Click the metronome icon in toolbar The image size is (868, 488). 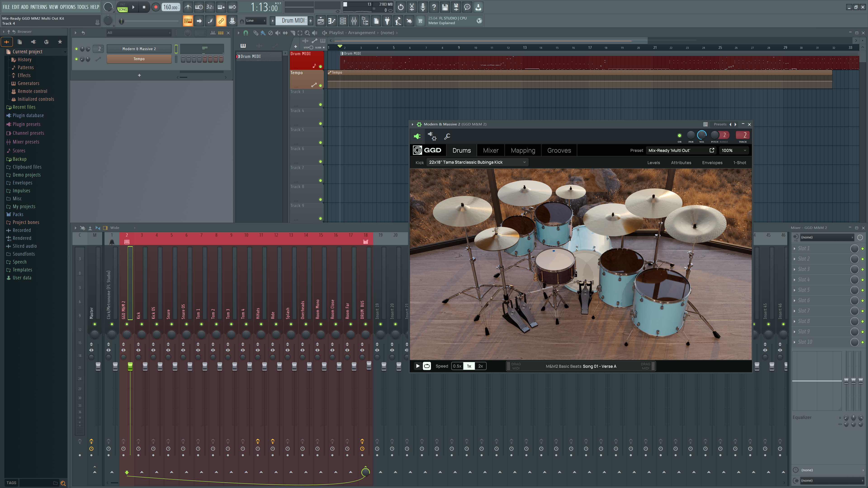tap(188, 7)
